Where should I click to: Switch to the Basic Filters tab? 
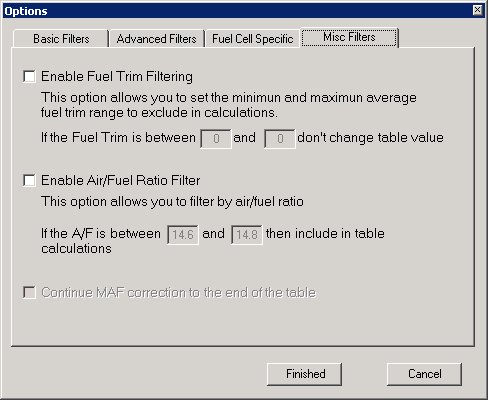click(61, 39)
